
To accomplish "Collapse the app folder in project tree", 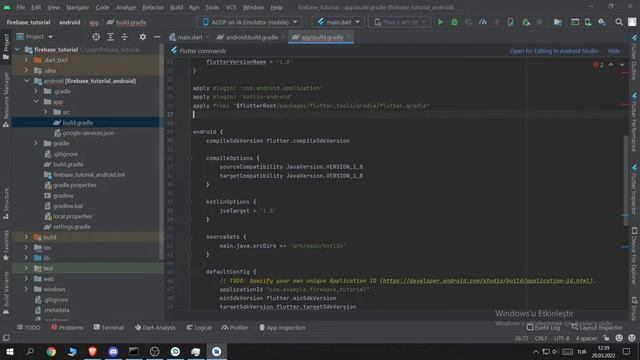I will (x=36, y=102).
